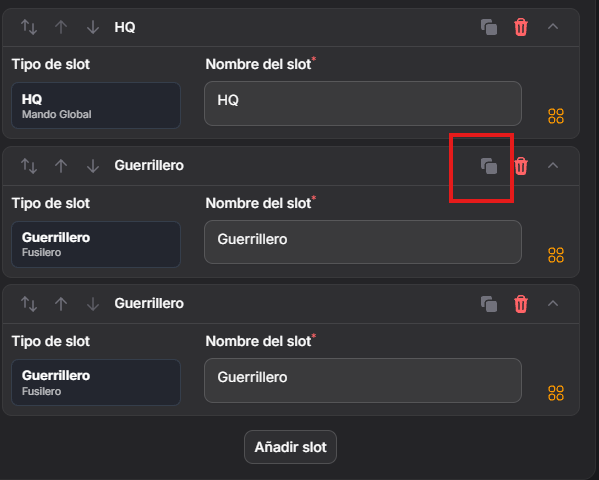599x480 pixels.
Task: Delete the first Guerrillero slot
Action: (521, 166)
